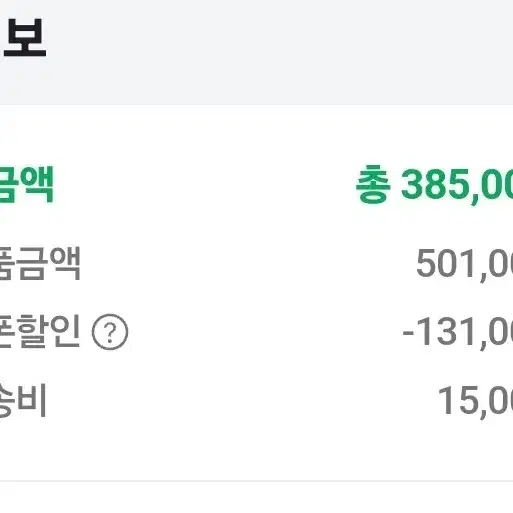
Task: Click empty space between 품금액 and 501,00
Action: pyautogui.click(x=248, y=264)
